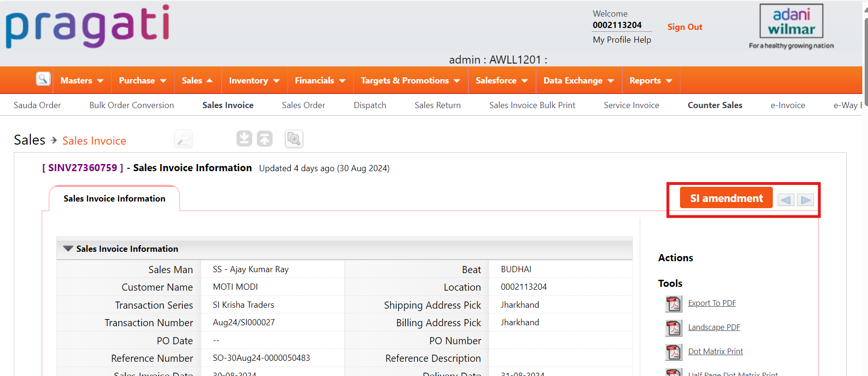Click the PDF icon beside Dot Matrix Print
The height and width of the screenshot is (376, 868).
point(673,352)
